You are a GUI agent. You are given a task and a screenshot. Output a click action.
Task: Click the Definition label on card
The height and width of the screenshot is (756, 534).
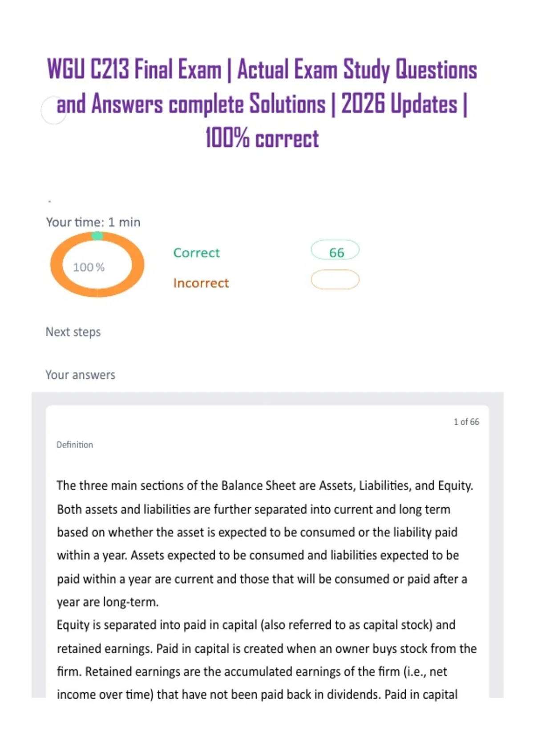click(75, 445)
